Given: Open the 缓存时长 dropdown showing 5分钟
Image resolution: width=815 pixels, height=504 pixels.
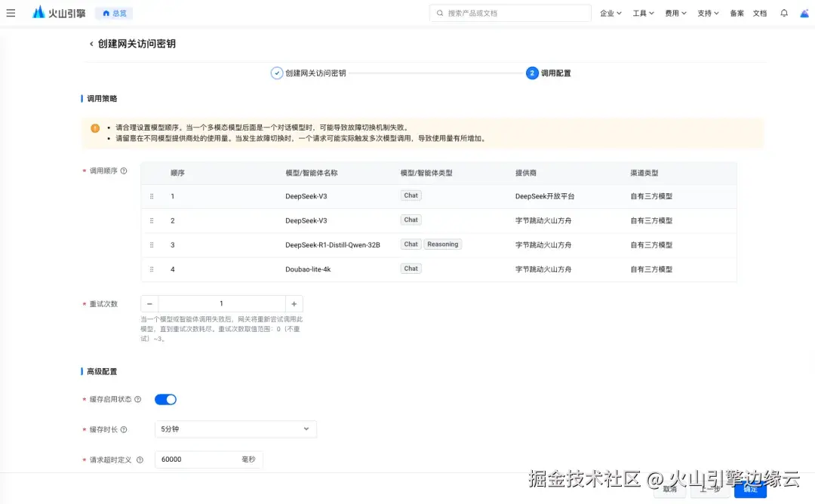Looking at the screenshot, I should (x=235, y=428).
